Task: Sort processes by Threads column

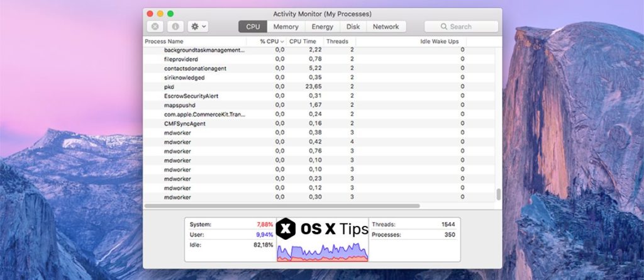Action: tap(338, 42)
